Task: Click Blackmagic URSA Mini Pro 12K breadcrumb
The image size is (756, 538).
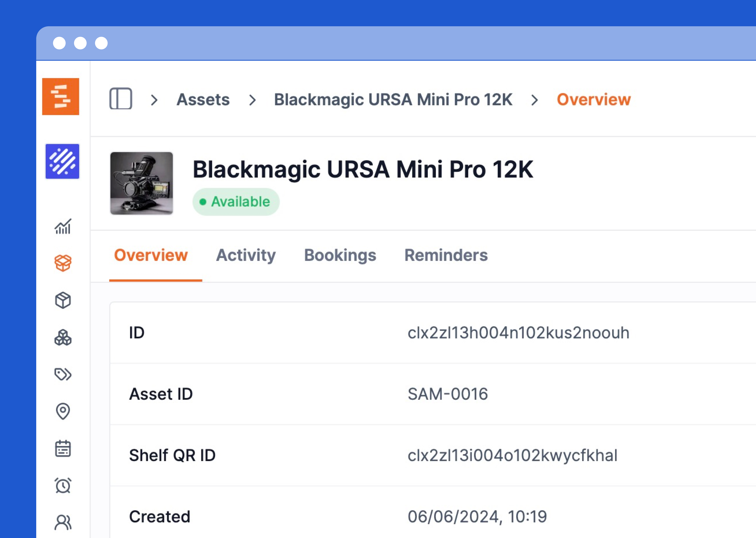Action: click(x=393, y=99)
